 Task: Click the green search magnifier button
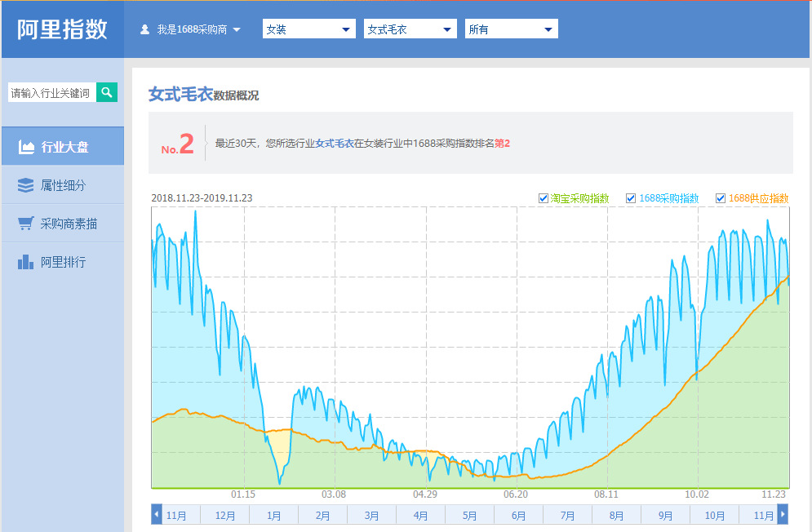click(107, 92)
